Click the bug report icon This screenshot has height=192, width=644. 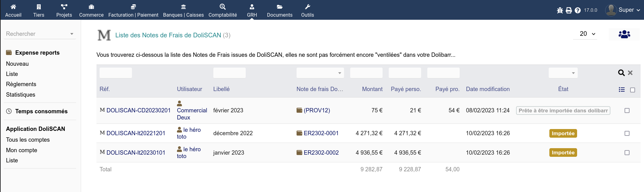[x=560, y=10]
